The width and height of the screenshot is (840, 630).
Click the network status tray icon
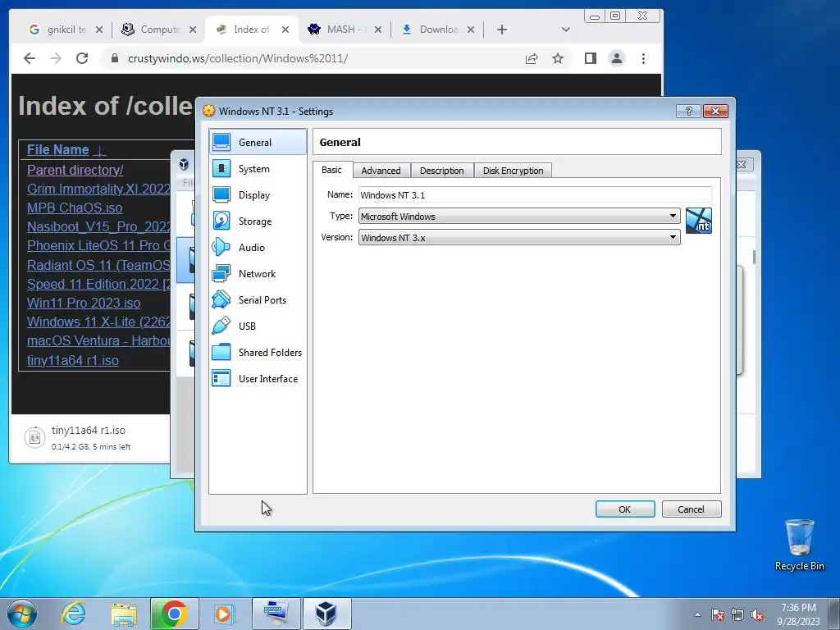pyautogui.click(x=737, y=614)
